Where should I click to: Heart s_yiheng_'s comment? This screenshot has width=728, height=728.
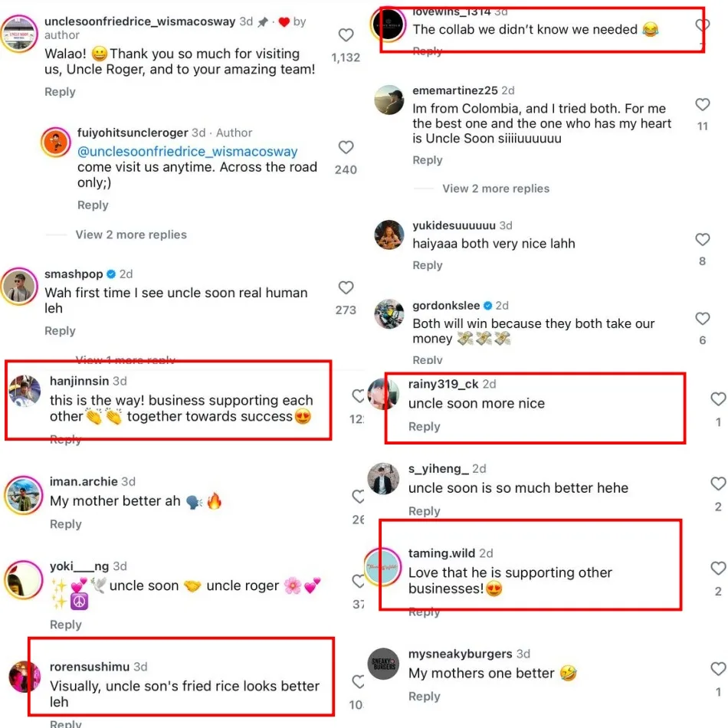718,484
